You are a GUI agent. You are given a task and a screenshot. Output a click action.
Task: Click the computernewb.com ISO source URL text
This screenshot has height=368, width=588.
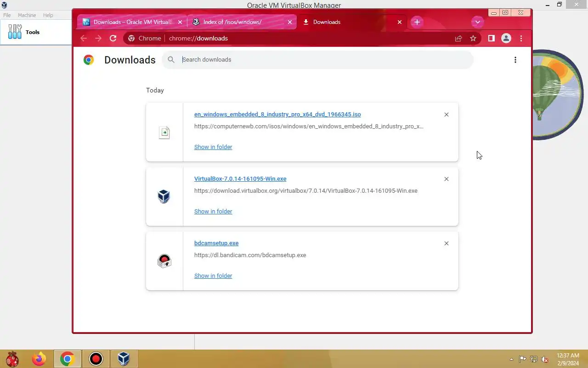tap(309, 126)
